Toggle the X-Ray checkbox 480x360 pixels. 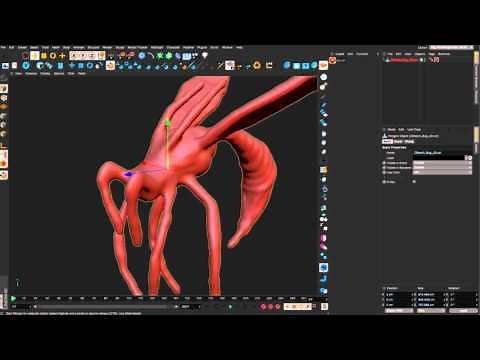point(414,182)
